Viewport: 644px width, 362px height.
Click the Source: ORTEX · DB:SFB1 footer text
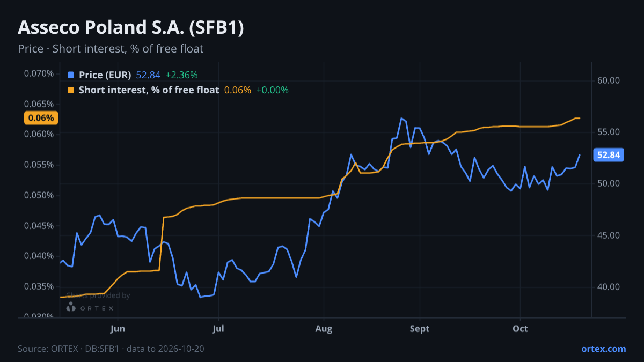pyautogui.click(x=111, y=349)
